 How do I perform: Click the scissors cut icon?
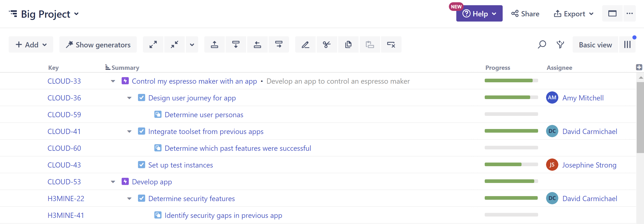327,45
